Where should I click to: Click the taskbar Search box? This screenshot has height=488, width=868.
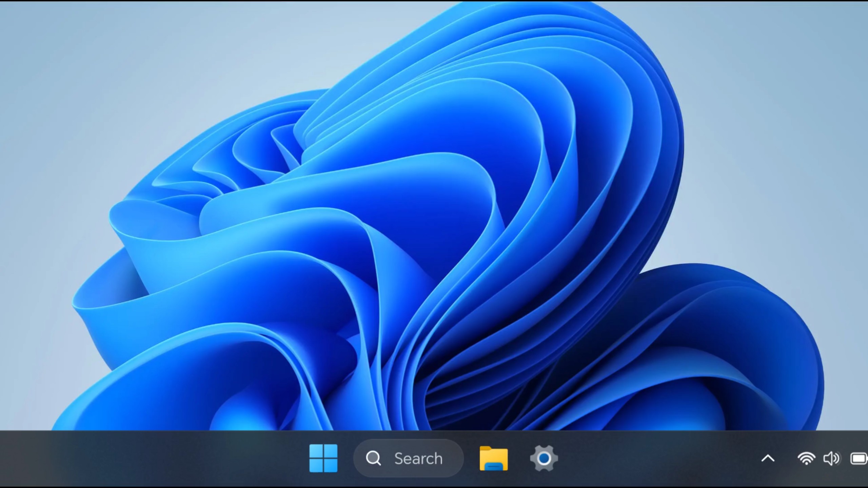408,458
